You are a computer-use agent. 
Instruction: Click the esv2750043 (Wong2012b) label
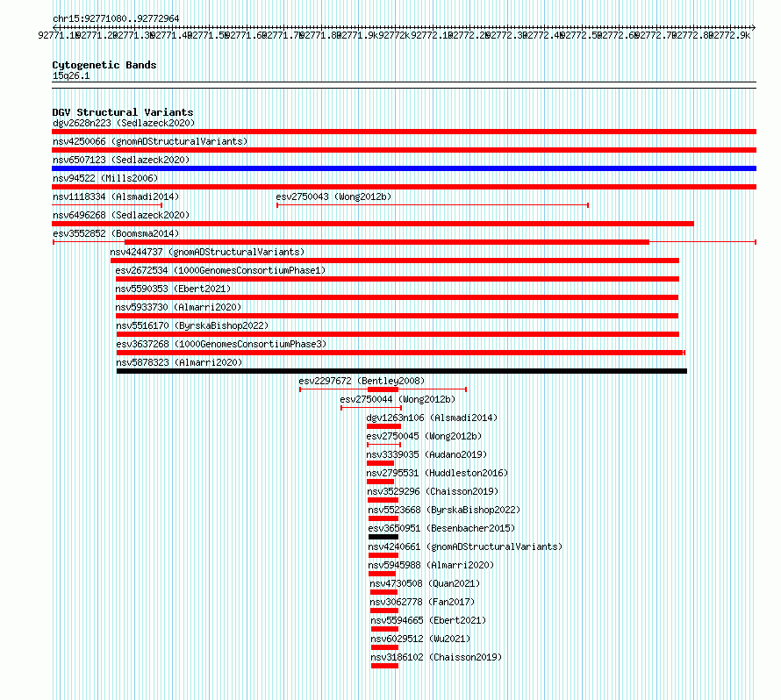tap(333, 196)
